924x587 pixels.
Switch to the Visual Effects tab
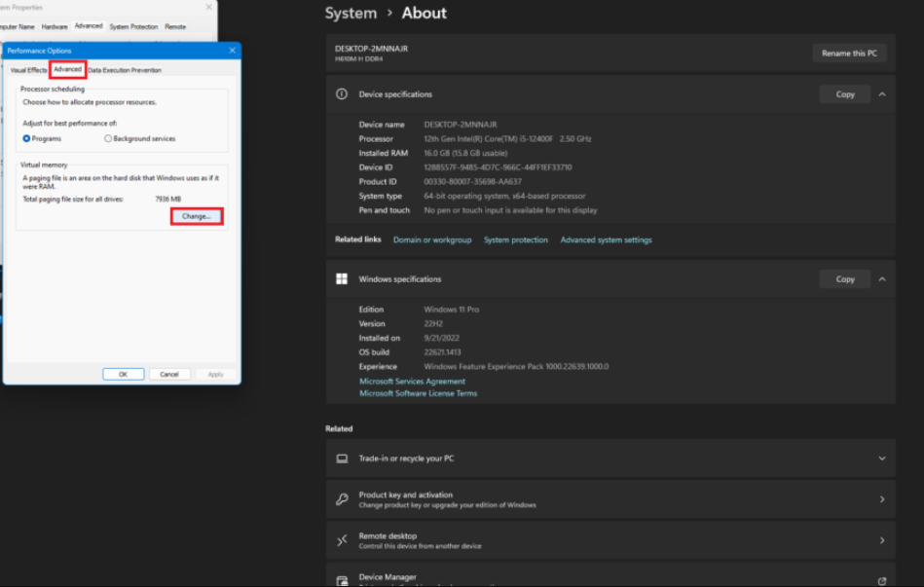pyautogui.click(x=28, y=70)
